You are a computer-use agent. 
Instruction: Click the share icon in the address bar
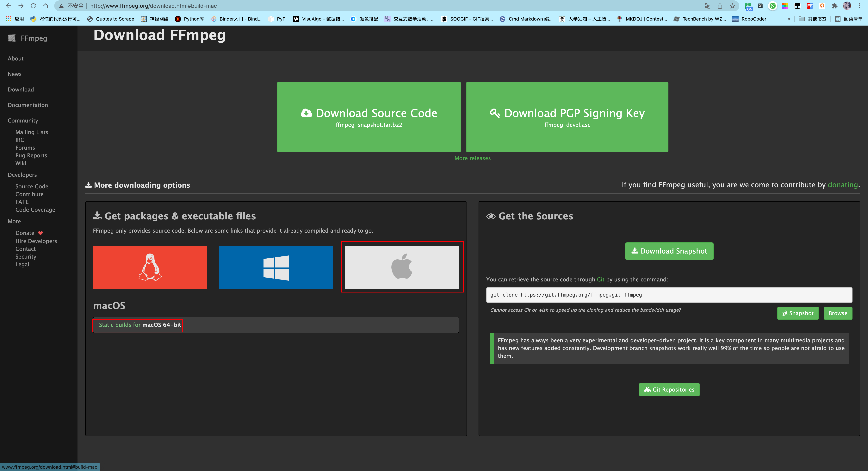(720, 6)
